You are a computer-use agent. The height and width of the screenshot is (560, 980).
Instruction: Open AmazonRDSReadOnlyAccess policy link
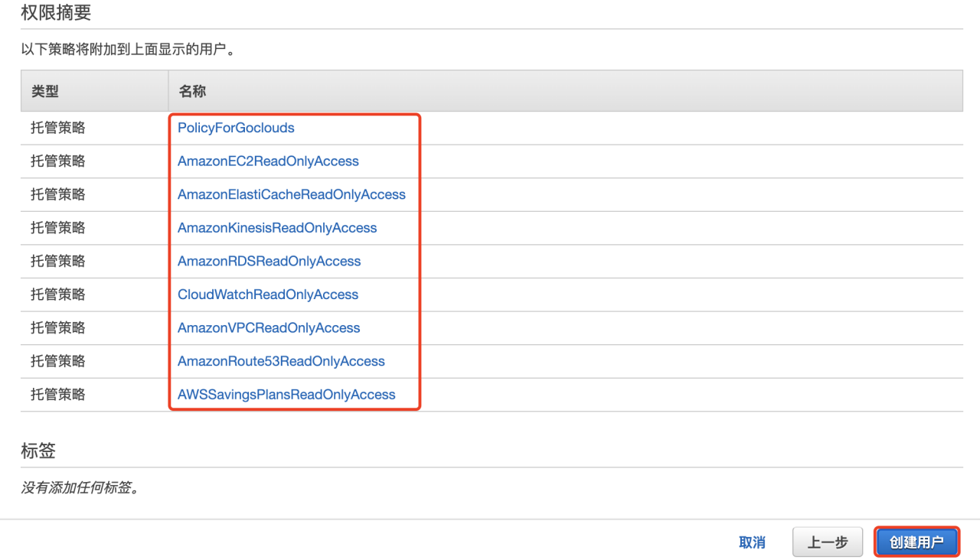pyautogui.click(x=269, y=261)
